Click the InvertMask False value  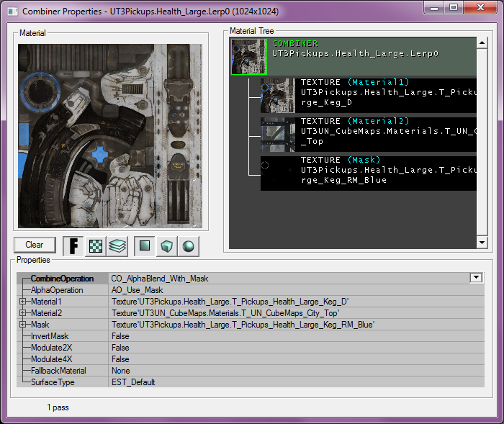(120, 336)
